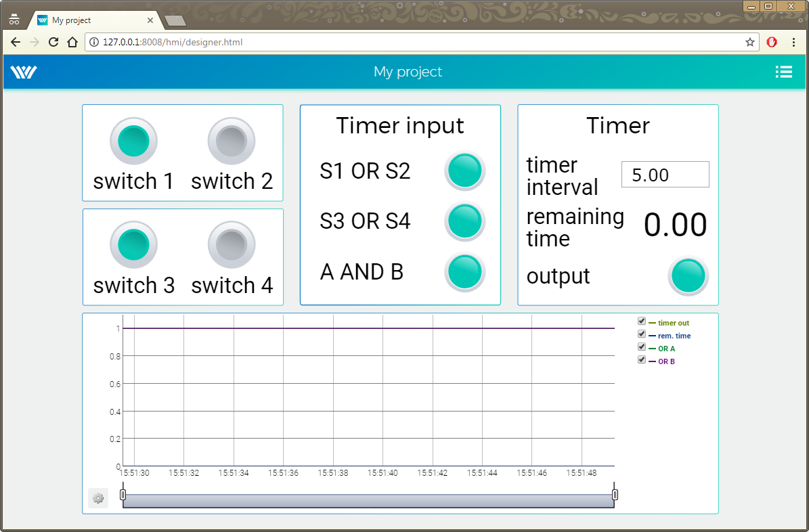Viewport: 809px width, 532px height.
Task: Click the timer out legend label
Action: coord(674,323)
